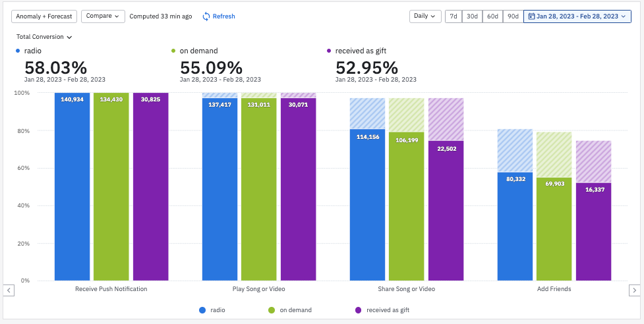Click the on demand 134,430 bar
Viewport: 644px width, 324px height.
[111, 186]
